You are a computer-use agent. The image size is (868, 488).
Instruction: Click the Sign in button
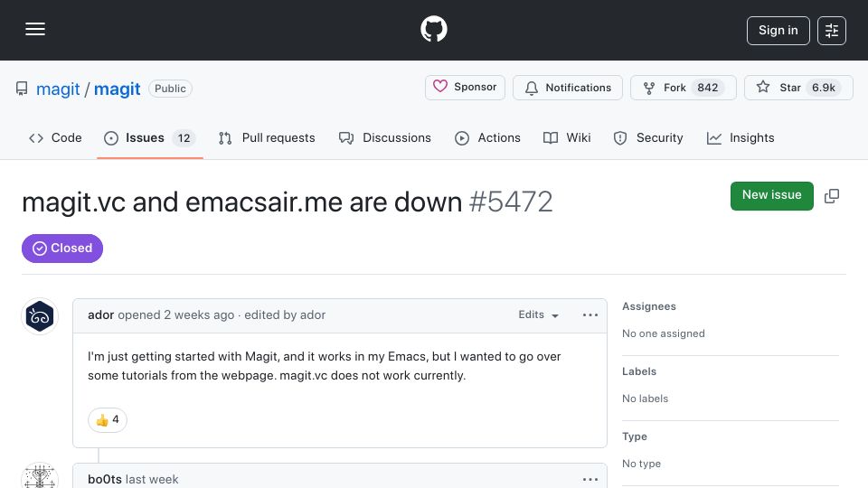pyautogui.click(x=778, y=31)
